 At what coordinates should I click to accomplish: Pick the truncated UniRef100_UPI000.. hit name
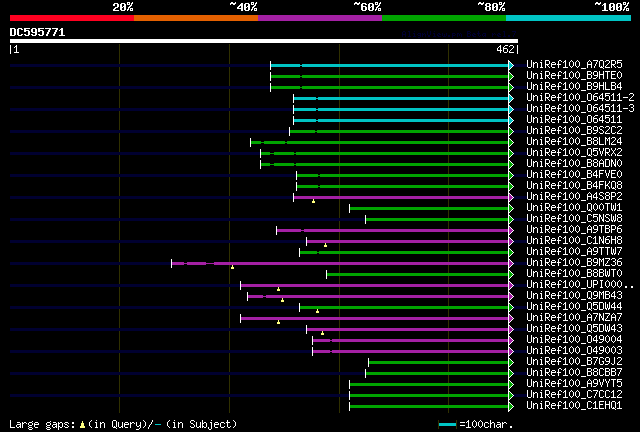pyautogui.click(x=580, y=285)
